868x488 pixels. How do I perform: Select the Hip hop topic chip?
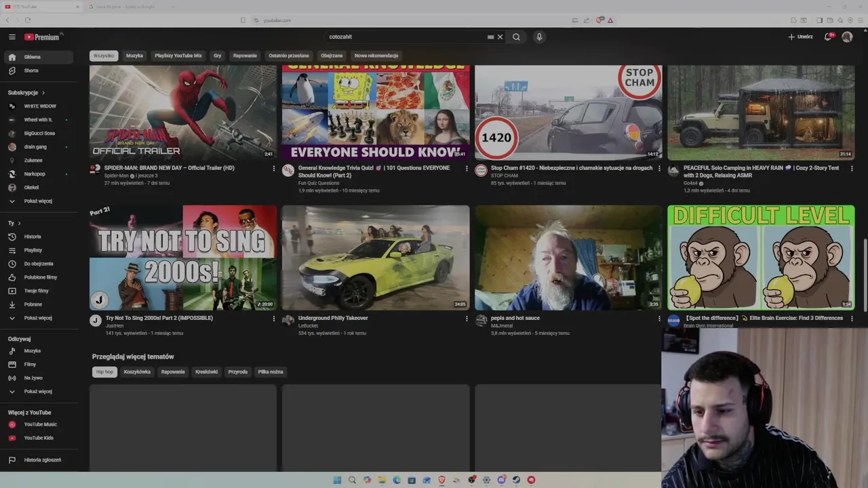click(104, 371)
